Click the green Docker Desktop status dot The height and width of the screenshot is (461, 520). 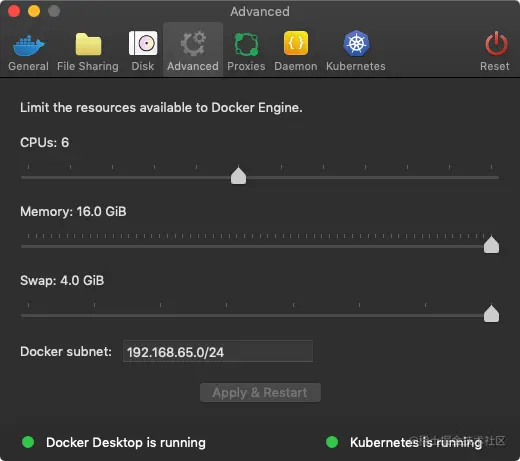[x=28, y=442]
